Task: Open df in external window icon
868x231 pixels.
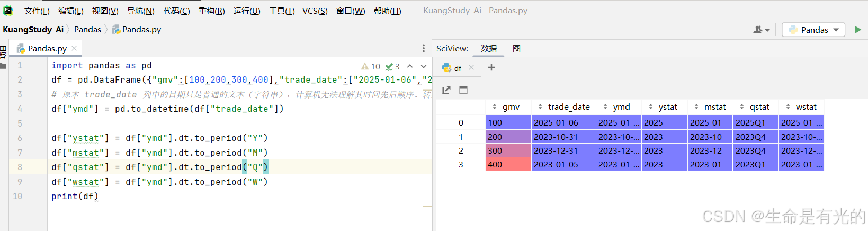Action: pyautogui.click(x=446, y=90)
